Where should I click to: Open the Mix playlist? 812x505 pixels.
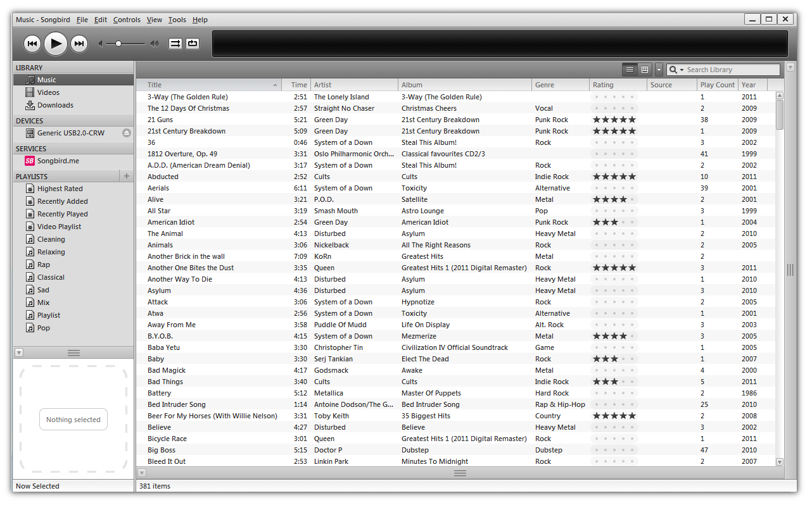[73, 302]
